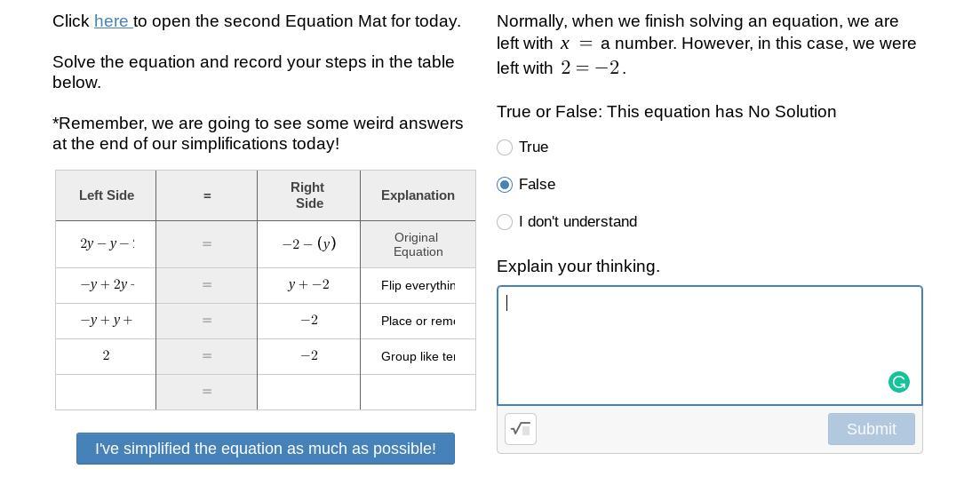Click the left side cell "−y + 2y"
This screenshot has height=493, width=980.
pyautogui.click(x=106, y=285)
